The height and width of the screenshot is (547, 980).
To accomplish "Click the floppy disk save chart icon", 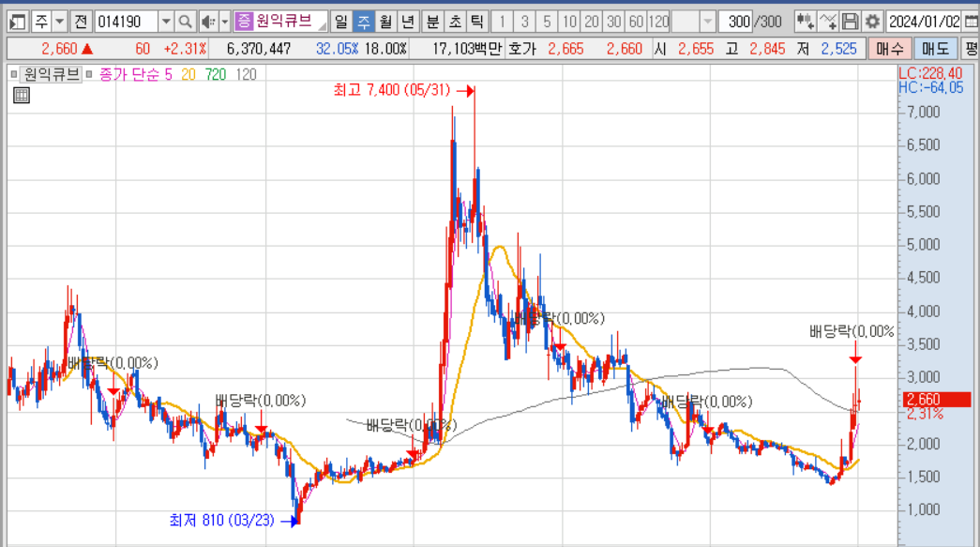I will [x=850, y=22].
